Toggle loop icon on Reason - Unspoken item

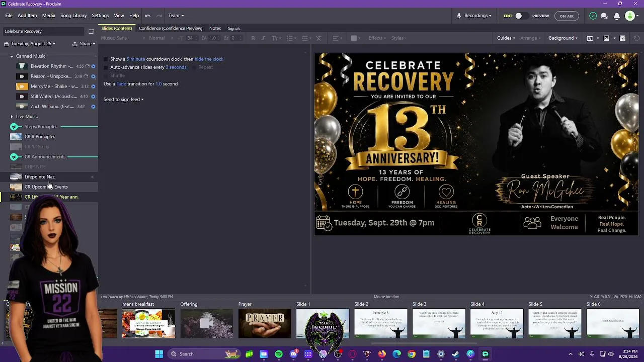pos(86,76)
